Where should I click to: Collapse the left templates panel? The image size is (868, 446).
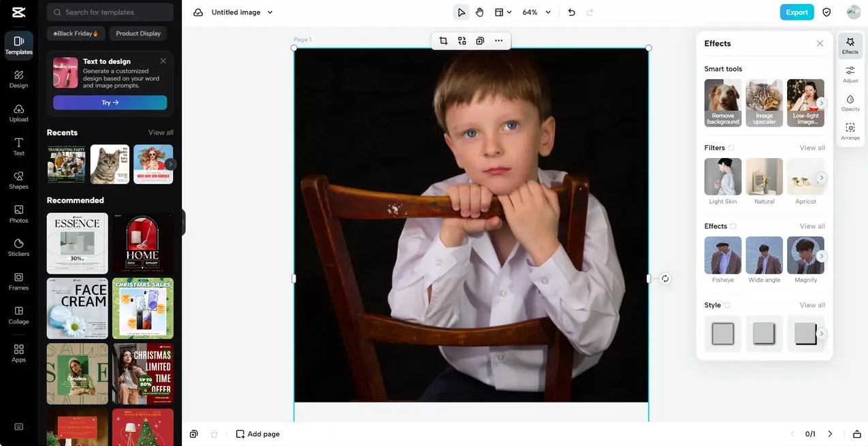(183, 223)
